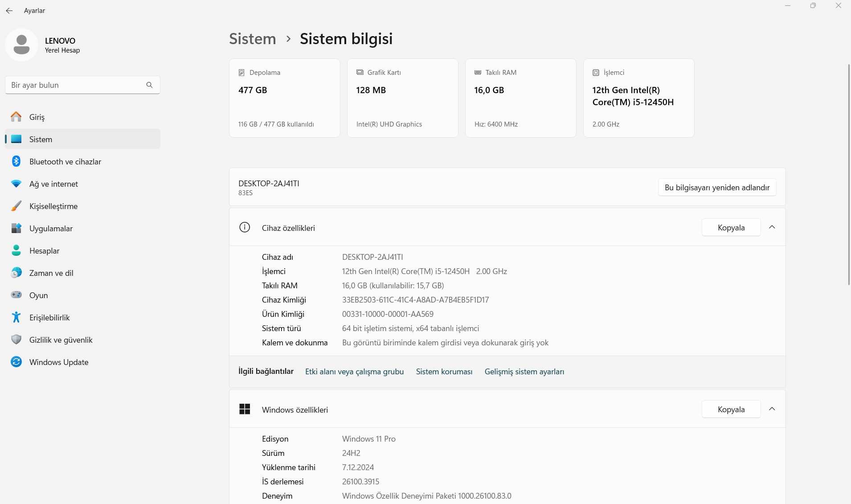The width and height of the screenshot is (851, 504).
Task: Click the 7.12.2024 install date value
Action: tap(358, 467)
